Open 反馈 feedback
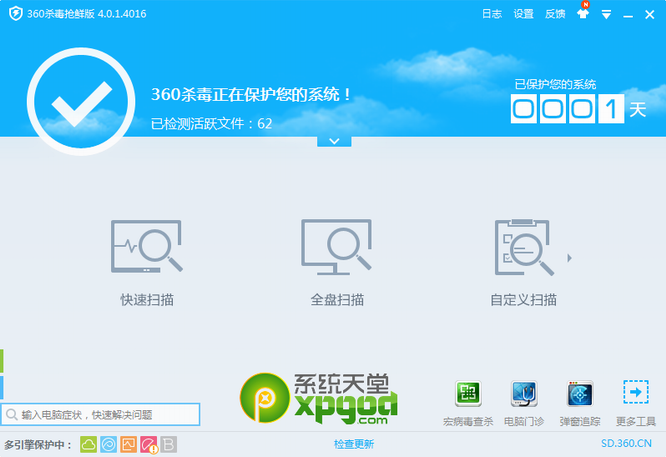 coord(555,14)
